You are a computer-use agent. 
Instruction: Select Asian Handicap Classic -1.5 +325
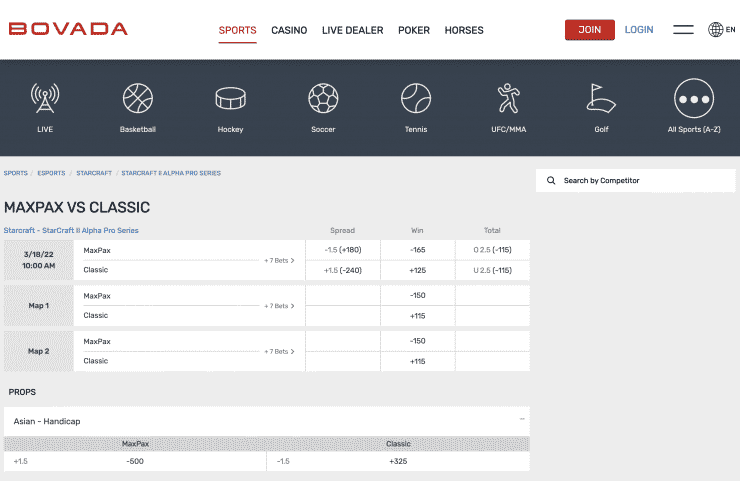pyautogui.click(x=398, y=461)
